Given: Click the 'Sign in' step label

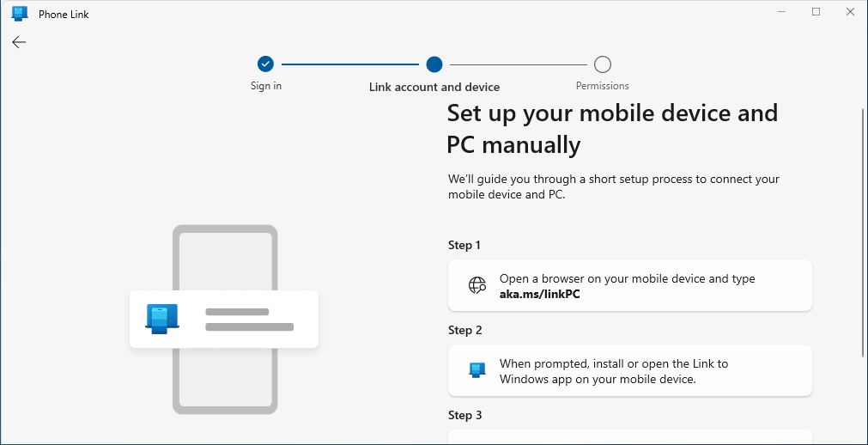Looking at the screenshot, I should (x=265, y=86).
